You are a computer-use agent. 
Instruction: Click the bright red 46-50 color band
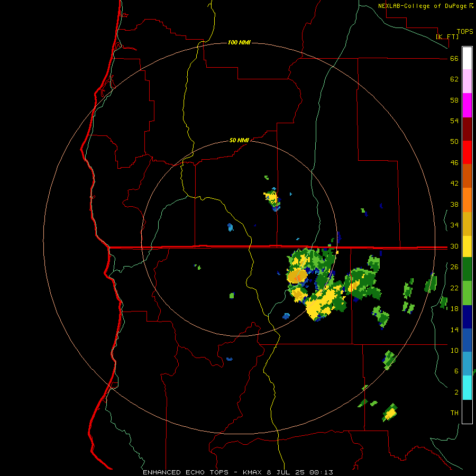(467, 152)
